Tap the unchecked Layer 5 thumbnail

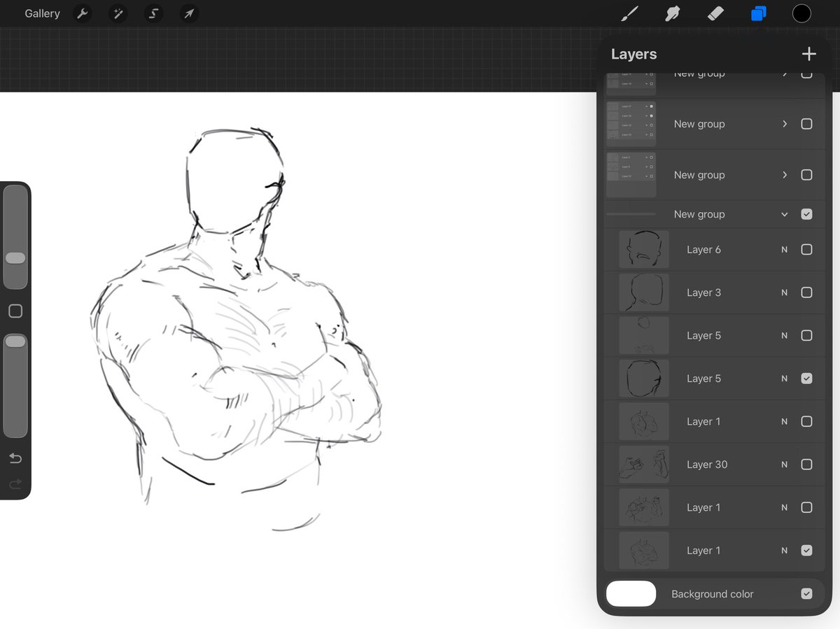644,335
